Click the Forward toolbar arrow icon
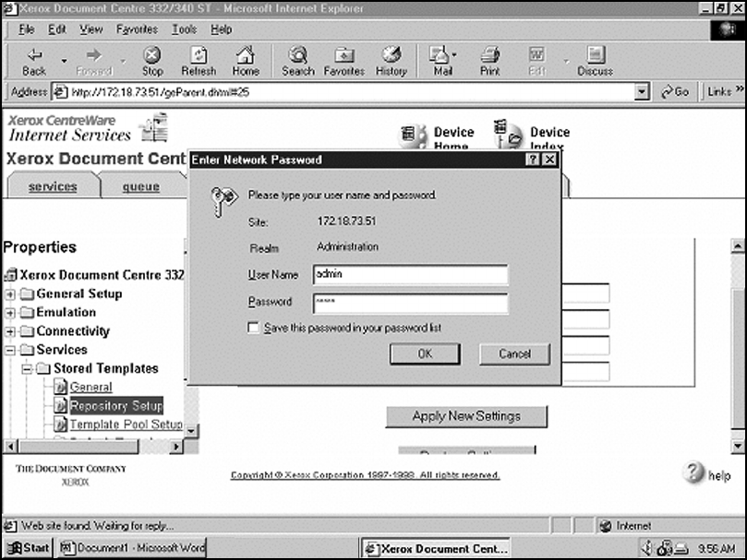The height and width of the screenshot is (560, 747). click(94, 54)
